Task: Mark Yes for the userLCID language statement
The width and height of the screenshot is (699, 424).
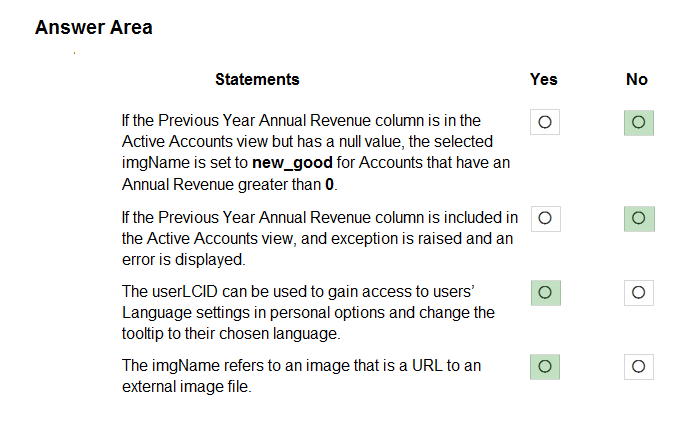Action: tap(545, 292)
